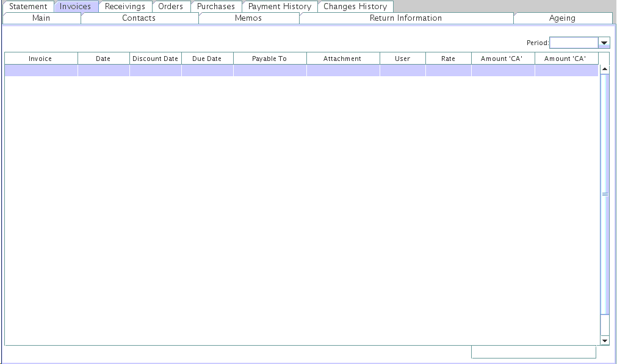
Task: Sort by the Invoice column header
Action: coord(40,59)
